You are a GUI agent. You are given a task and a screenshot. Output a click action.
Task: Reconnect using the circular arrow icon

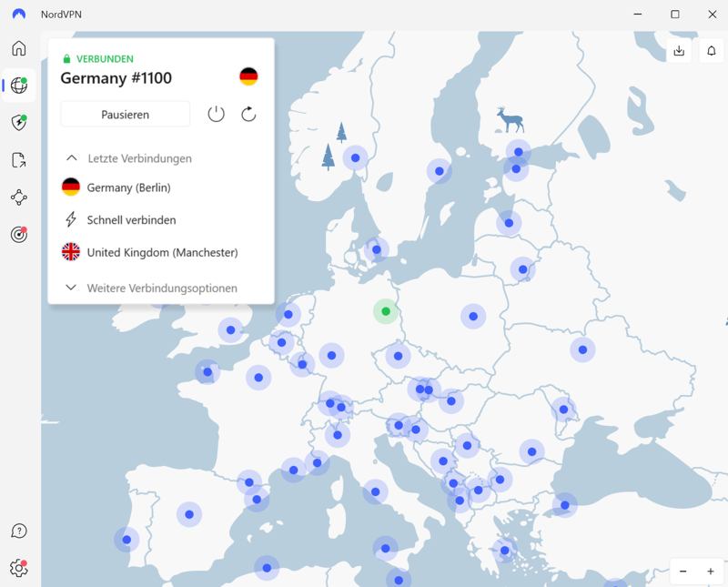(248, 114)
